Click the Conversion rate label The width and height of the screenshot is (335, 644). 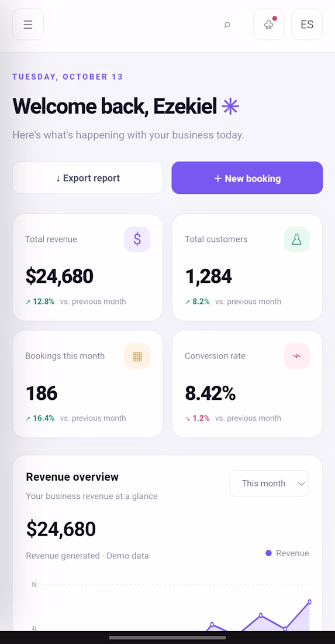[x=215, y=356]
